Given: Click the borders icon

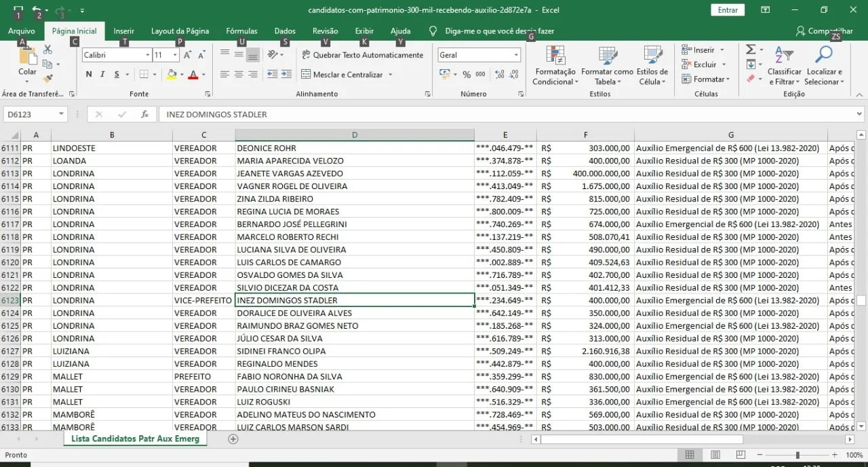Looking at the screenshot, I should click(x=144, y=75).
